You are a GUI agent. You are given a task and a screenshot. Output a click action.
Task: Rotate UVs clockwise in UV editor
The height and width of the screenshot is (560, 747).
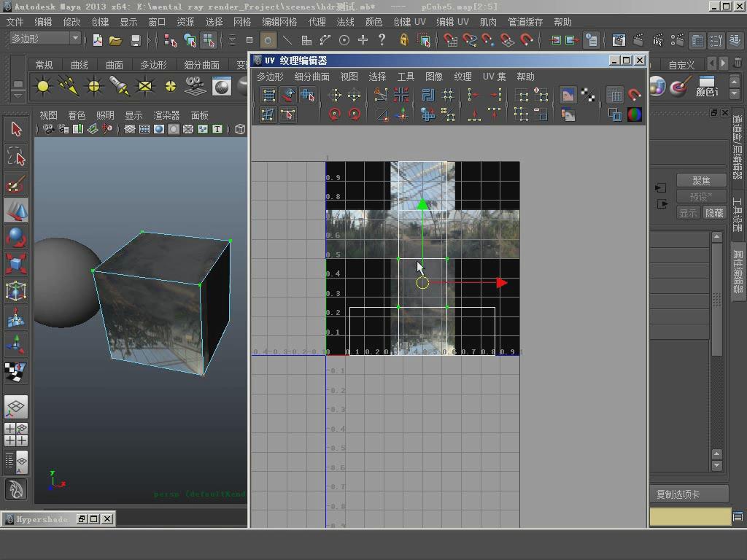click(354, 114)
